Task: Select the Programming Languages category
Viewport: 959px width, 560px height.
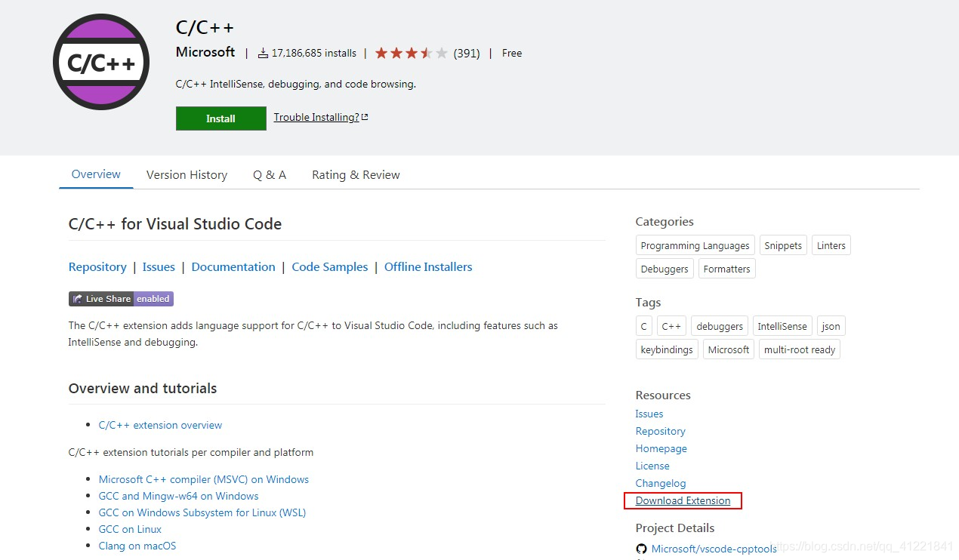Action: (x=695, y=245)
